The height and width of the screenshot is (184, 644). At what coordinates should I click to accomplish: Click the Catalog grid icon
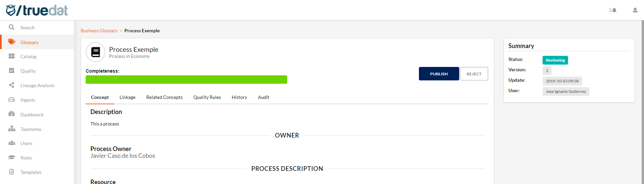coord(12,56)
